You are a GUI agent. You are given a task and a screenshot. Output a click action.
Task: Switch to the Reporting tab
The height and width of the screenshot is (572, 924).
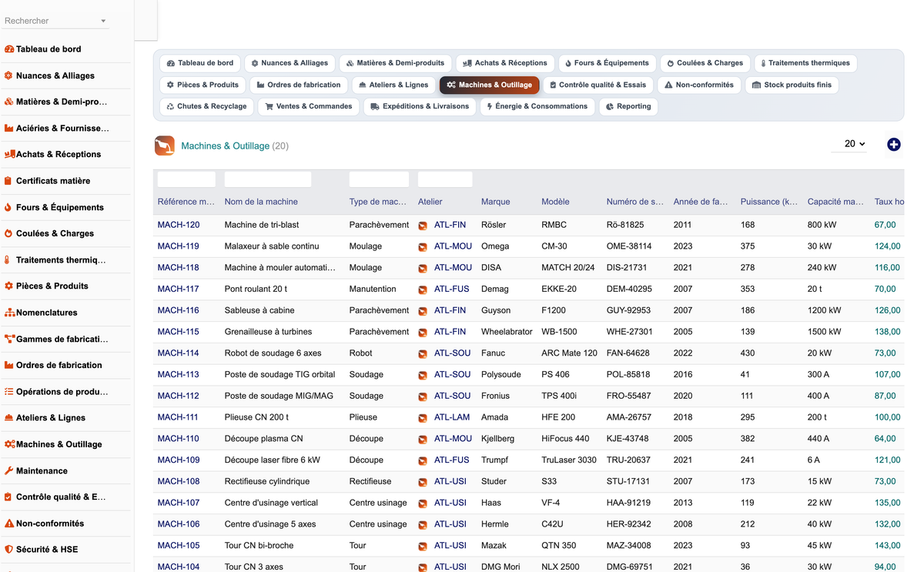[x=628, y=106]
